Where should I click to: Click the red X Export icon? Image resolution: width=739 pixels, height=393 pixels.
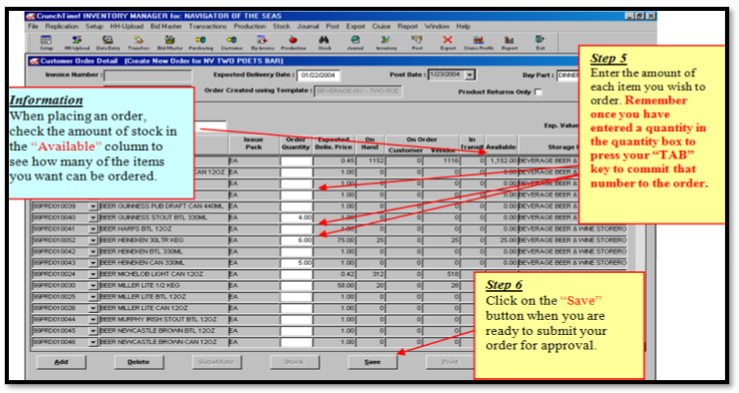(x=448, y=42)
